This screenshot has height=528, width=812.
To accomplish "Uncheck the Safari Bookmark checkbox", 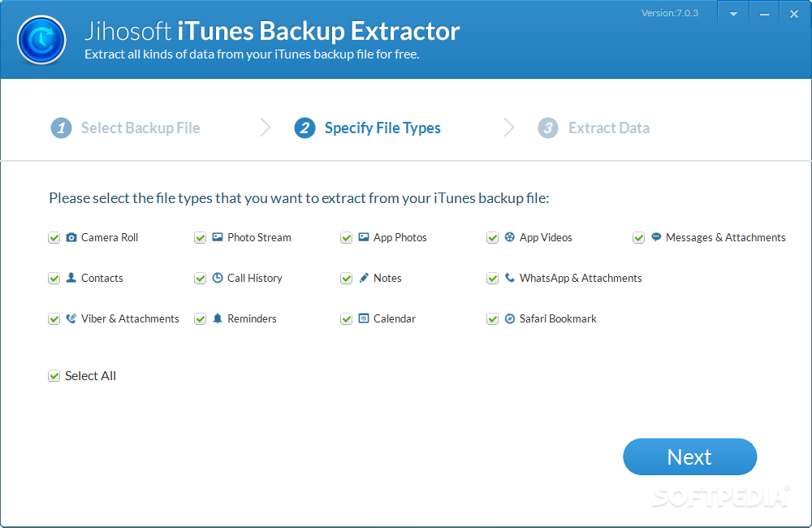I will coord(493,319).
